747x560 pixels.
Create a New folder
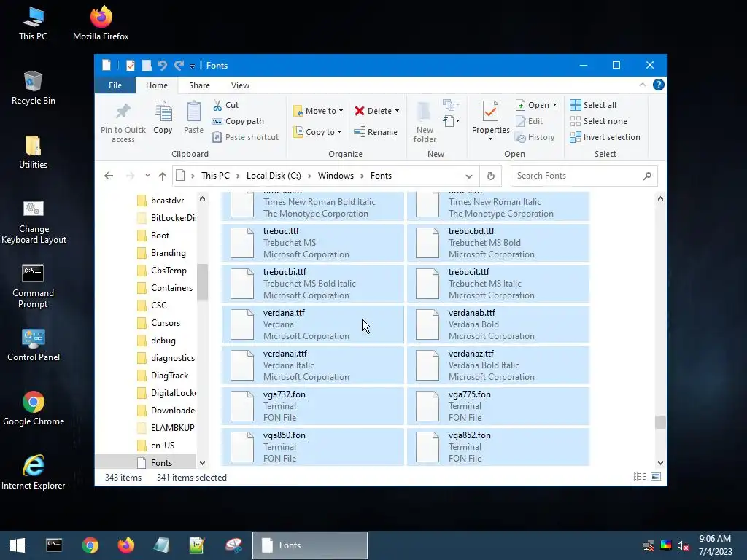point(425,122)
